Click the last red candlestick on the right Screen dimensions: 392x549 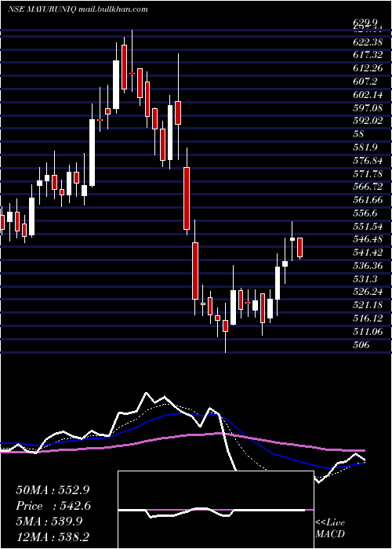(300, 248)
